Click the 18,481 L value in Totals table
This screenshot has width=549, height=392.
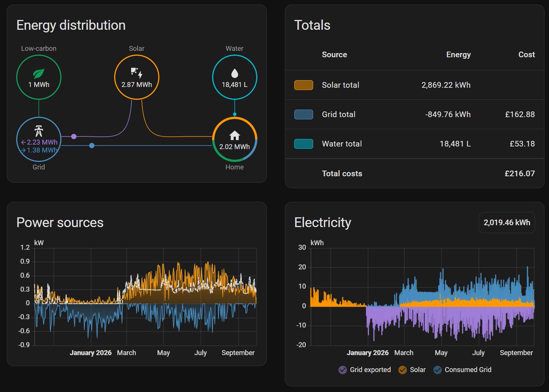pos(455,144)
